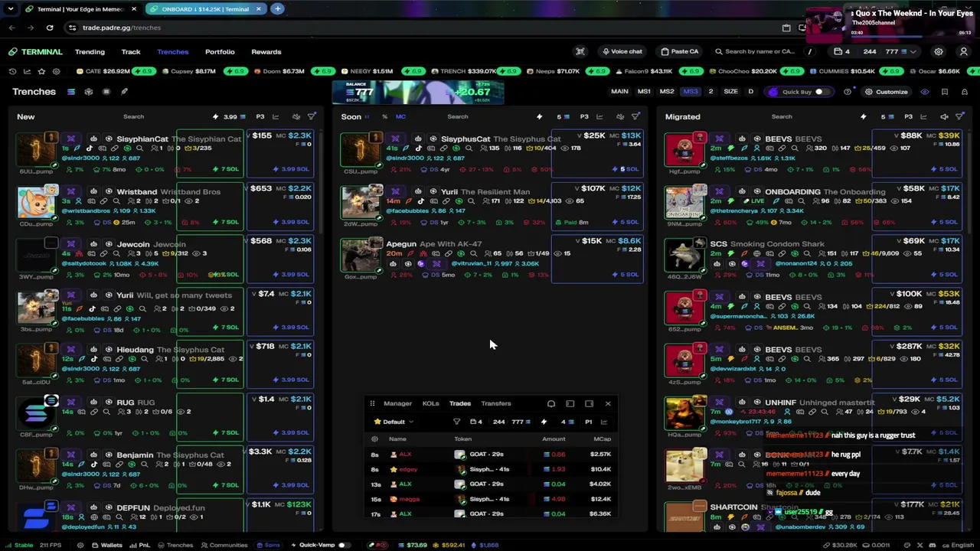Toggle the eye visibility icon near Customize
This screenshot has height=551, width=980.
925,92
